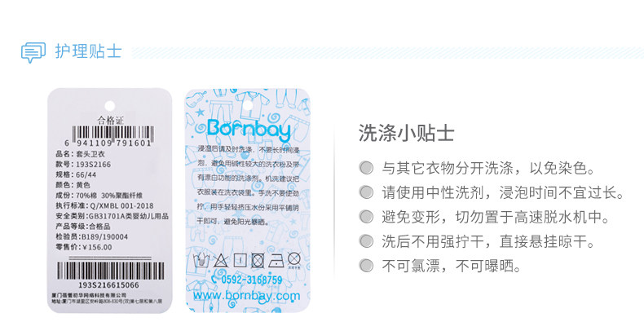644x335 pixels.
Task: Click the hand wash basin symbol
Action: click(201, 260)
